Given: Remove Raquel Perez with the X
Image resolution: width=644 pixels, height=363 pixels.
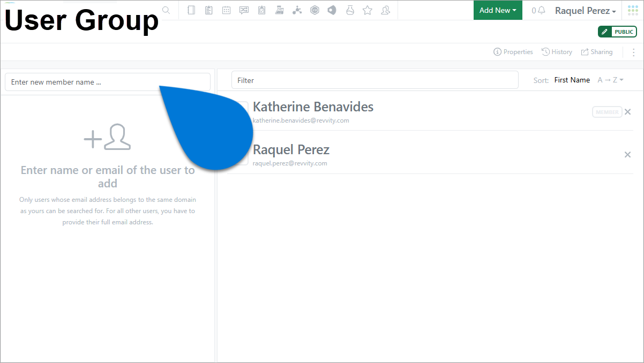Looking at the screenshot, I should pos(628,155).
